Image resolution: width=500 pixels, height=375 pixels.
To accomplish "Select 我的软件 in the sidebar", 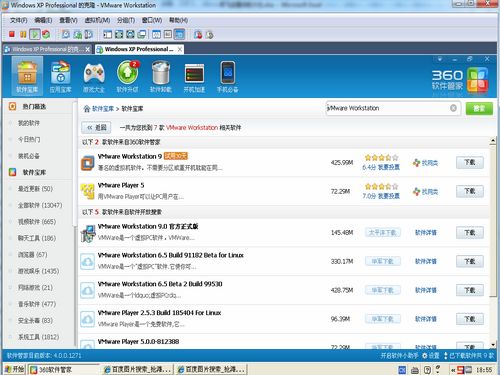I will point(29,123).
